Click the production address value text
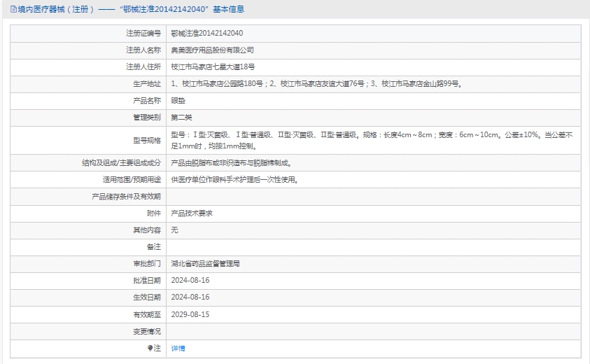Viewport: 590px width, 364px height. point(316,84)
